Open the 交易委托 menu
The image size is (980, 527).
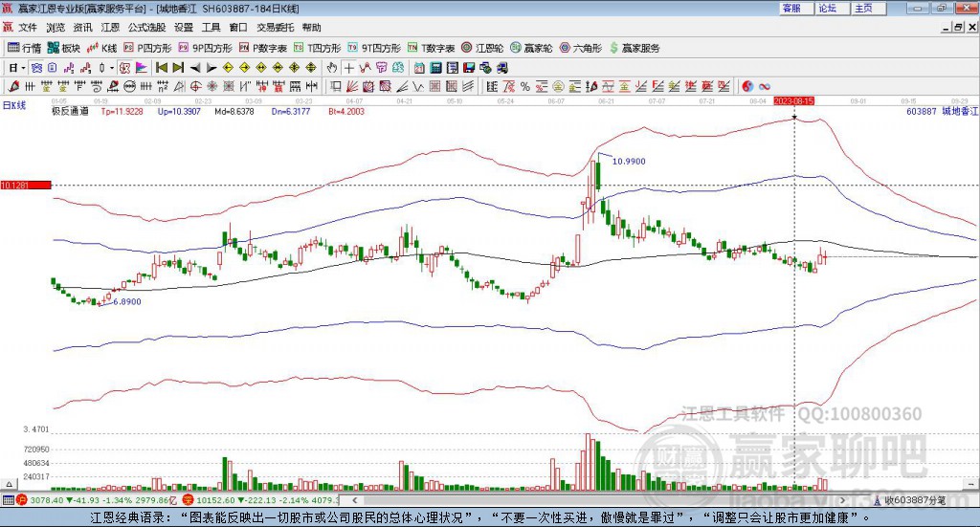tap(275, 28)
